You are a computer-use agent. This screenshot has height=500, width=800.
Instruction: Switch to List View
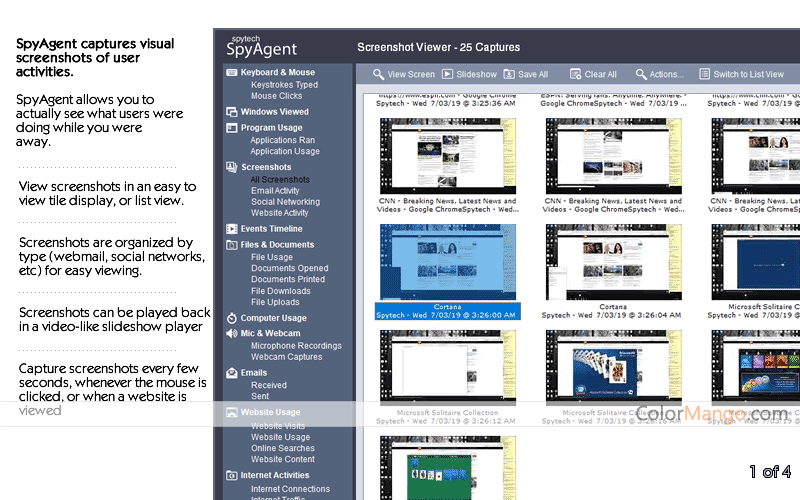click(x=741, y=74)
